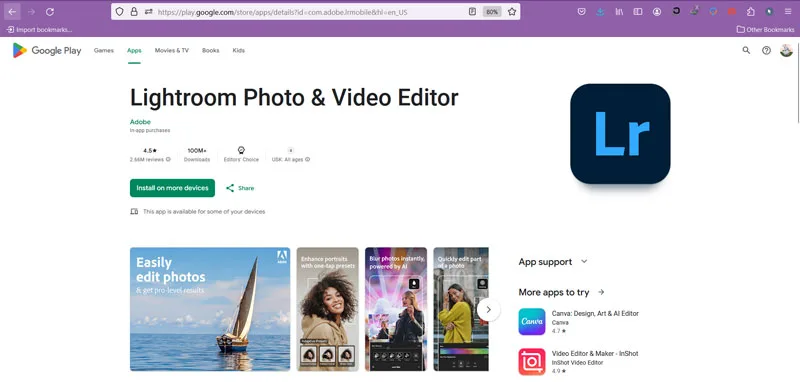This screenshot has width=800, height=382.
Task: Click the 100M+ Downloads stat
Action: click(x=197, y=155)
